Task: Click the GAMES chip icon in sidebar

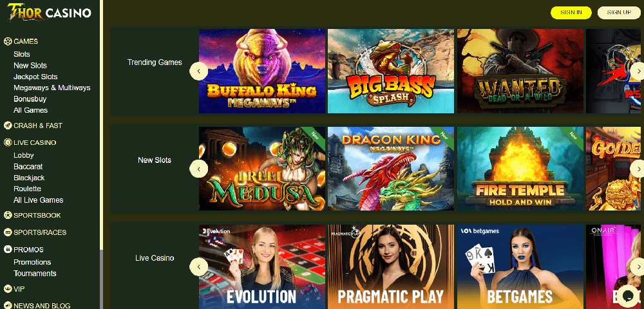Action: pyautogui.click(x=7, y=41)
